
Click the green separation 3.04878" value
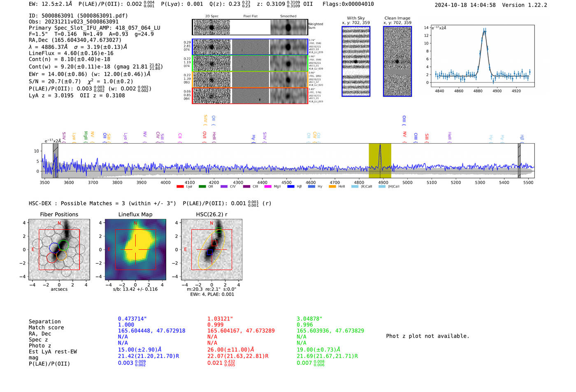pyautogui.click(x=309, y=319)
